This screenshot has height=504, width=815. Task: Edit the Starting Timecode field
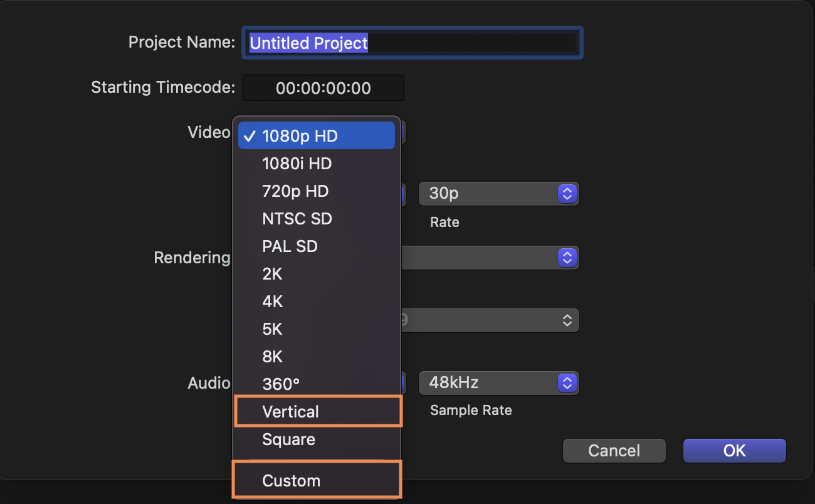[323, 88]
